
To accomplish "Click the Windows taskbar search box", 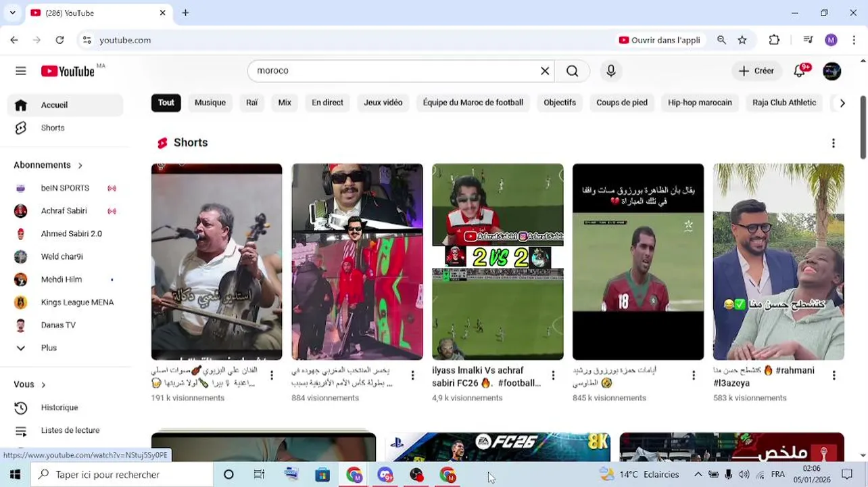I will pos(122,475).
